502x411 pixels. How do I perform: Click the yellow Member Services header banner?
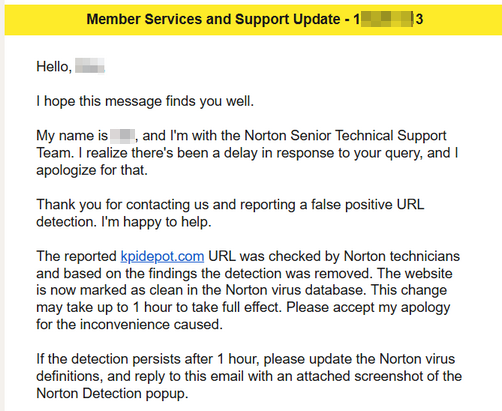(x=253, y=20)
